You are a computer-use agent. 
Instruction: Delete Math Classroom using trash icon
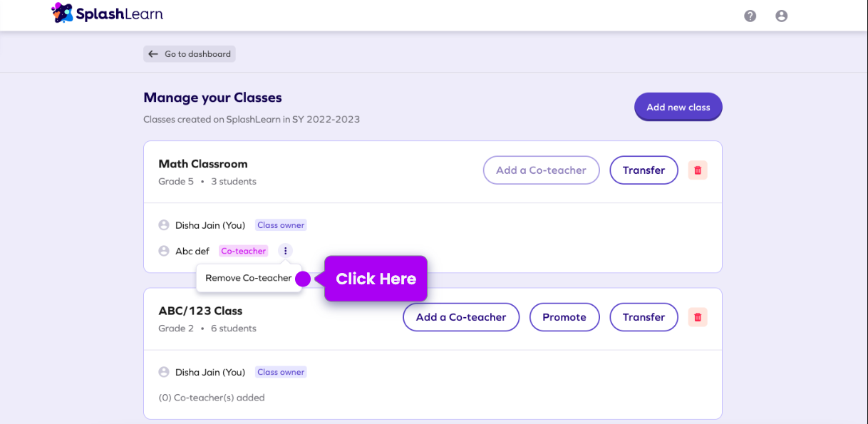(698, 170)
